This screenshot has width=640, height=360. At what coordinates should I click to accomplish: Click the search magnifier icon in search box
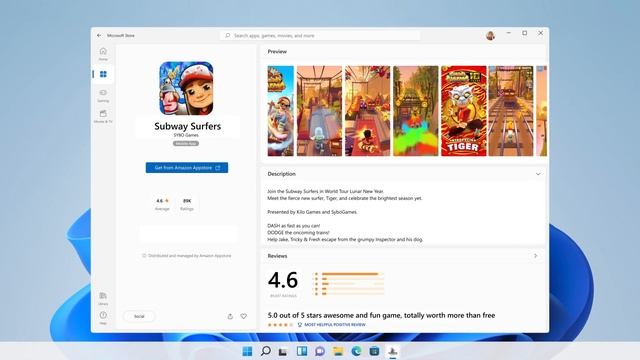tap(228, 36)
